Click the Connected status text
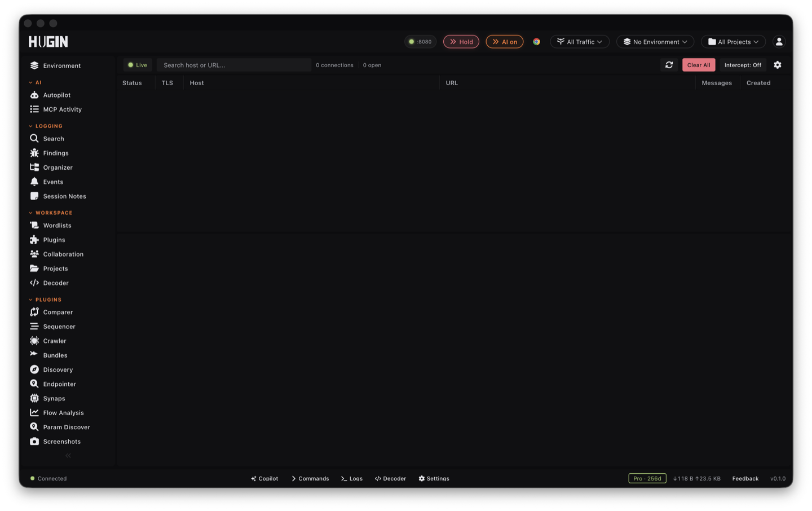The image size is (812, 511). 52,478
